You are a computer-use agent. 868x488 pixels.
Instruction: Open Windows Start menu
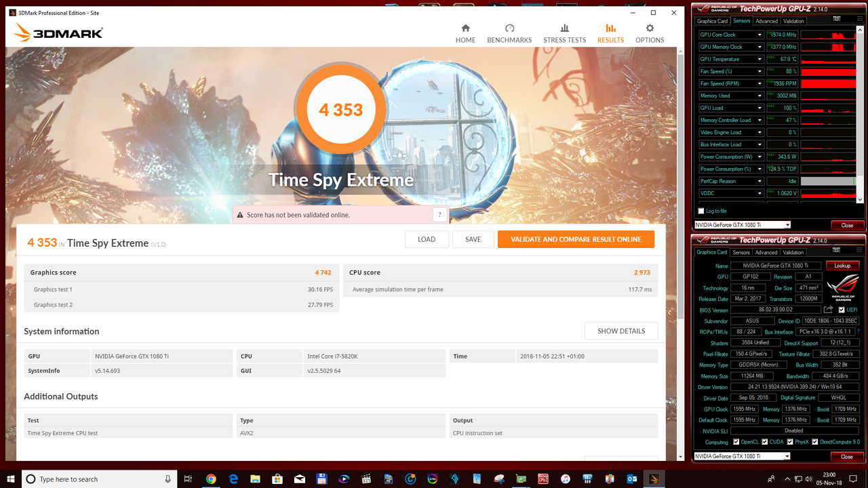10,479
